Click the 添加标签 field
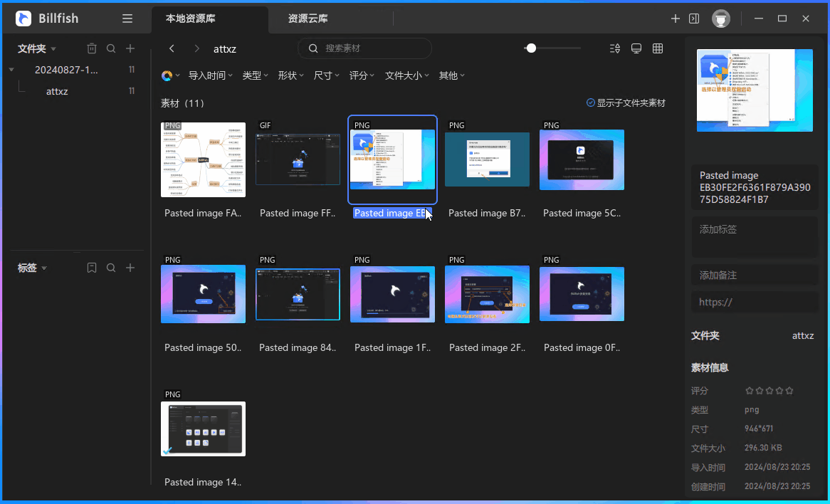The height and width of the screenshot is (504, 830). (x=755, y=236)
